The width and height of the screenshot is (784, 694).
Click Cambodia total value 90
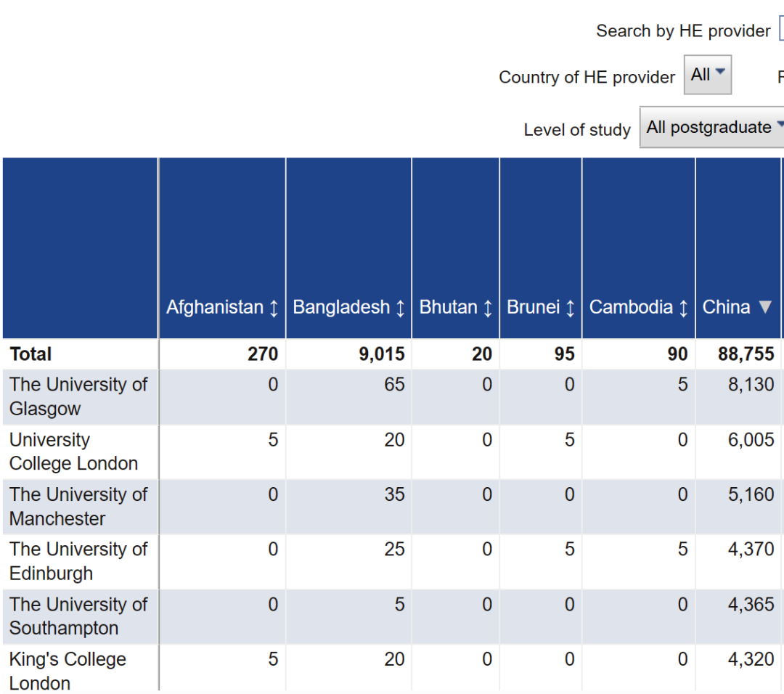(677, 354)
